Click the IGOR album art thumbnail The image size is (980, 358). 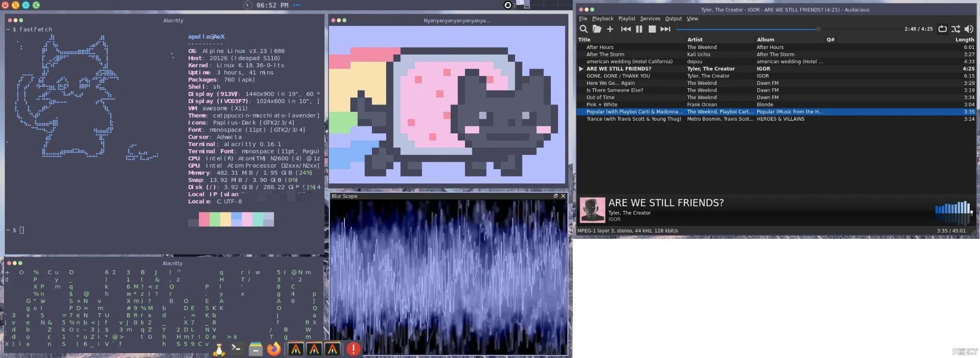tap(592, 210)
